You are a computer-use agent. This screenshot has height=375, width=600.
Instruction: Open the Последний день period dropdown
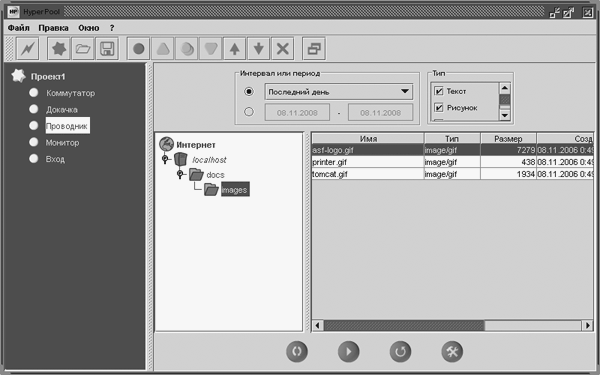coord(339,92)
